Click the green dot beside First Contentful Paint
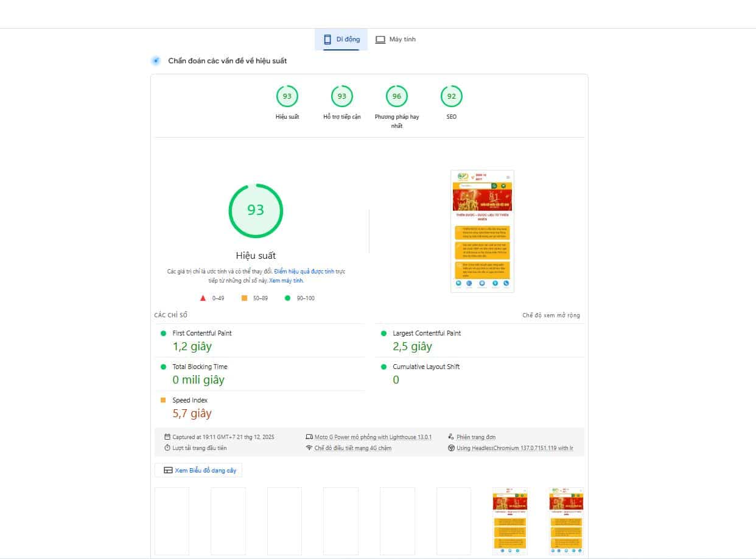Image resolution: width=756 pixels, height=559 pixels. (x=162, y=332)
